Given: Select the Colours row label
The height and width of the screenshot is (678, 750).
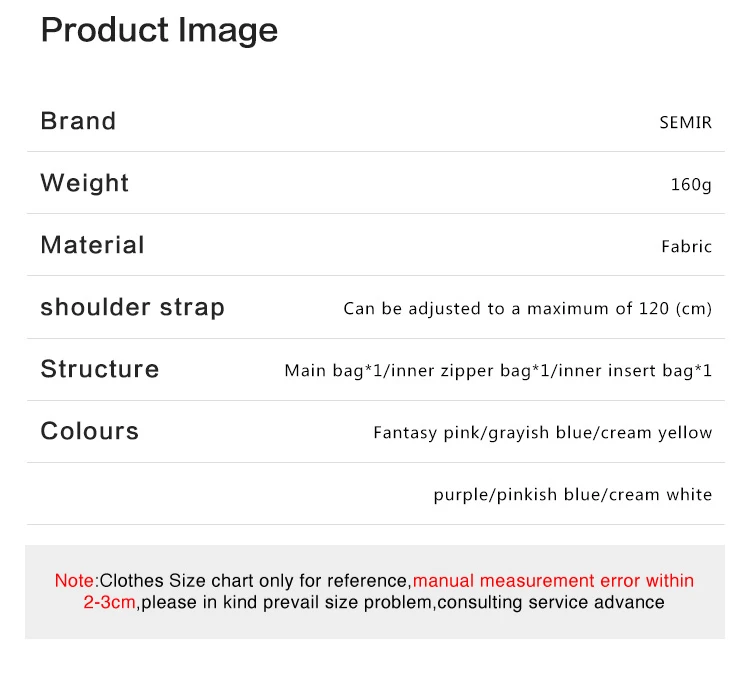Looking at the screenshot, I should click(x=90, y=431).
